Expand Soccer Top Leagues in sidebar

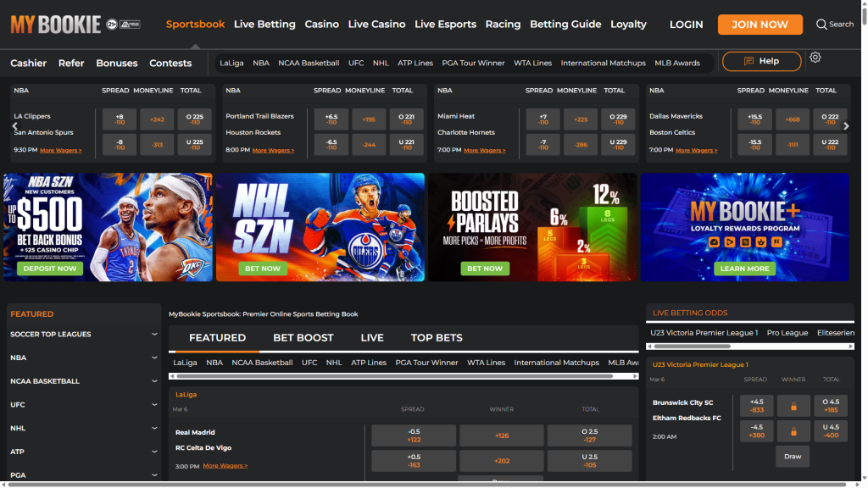click(83, 334)
